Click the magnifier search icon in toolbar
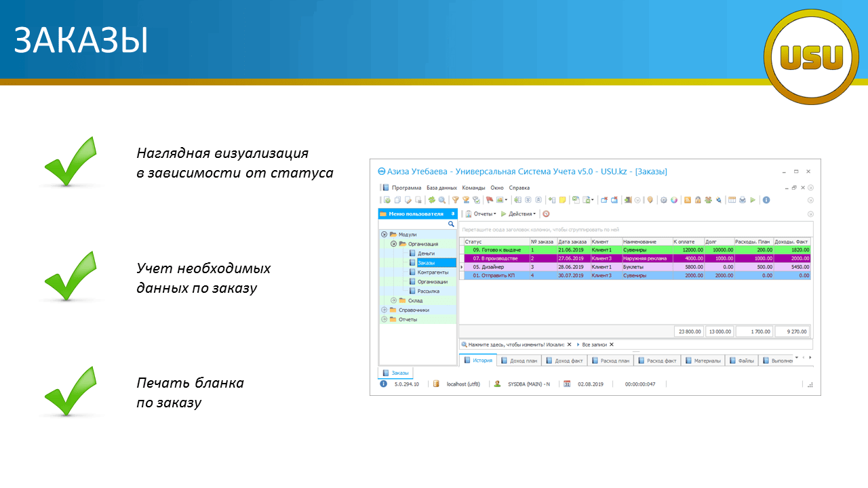The height and width of the screenshot is (488, 868). coord(442,200)
